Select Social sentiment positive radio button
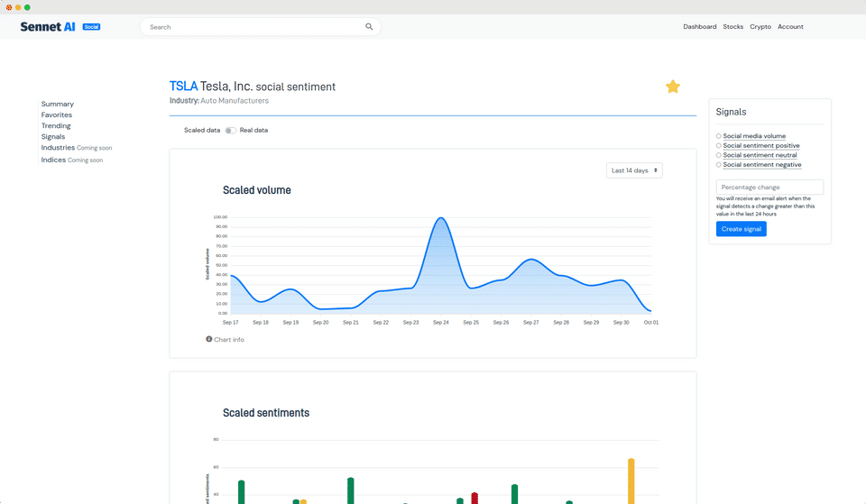Screen dimensions: 866x504 [x=719, y=146]
